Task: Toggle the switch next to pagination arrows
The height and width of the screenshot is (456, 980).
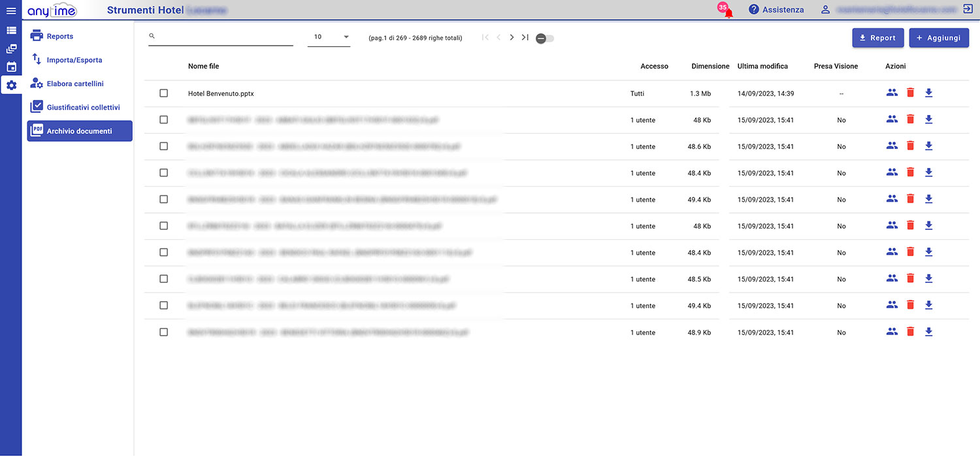Action: 544,39
